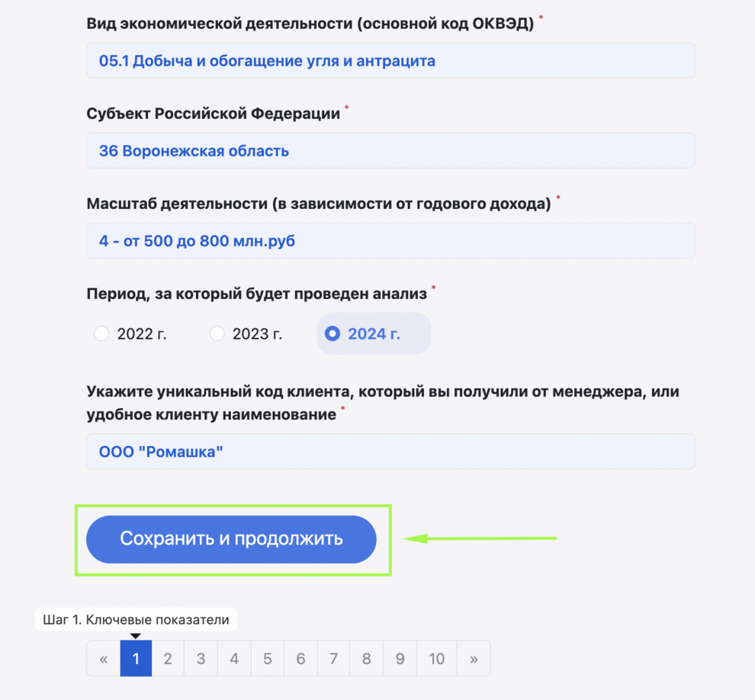This screenshot has width=755, height=700.
Task: Open step 7 in pagination
Action: pos(333,658)
